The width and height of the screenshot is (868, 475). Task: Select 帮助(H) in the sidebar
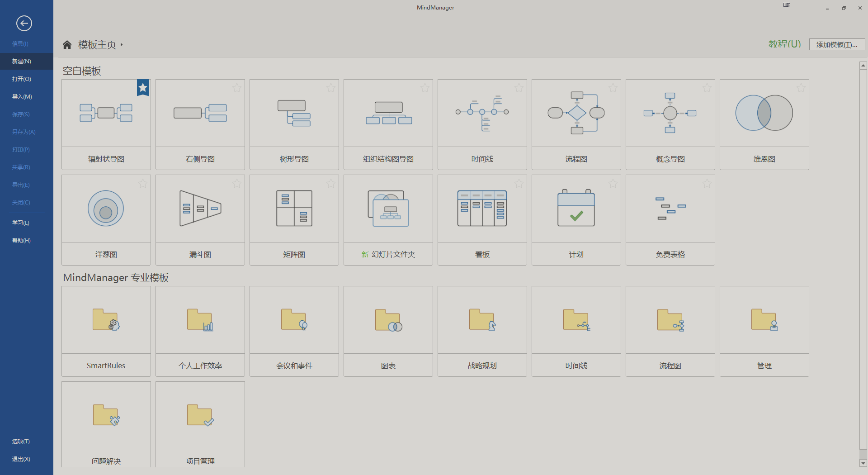(21, 240)
